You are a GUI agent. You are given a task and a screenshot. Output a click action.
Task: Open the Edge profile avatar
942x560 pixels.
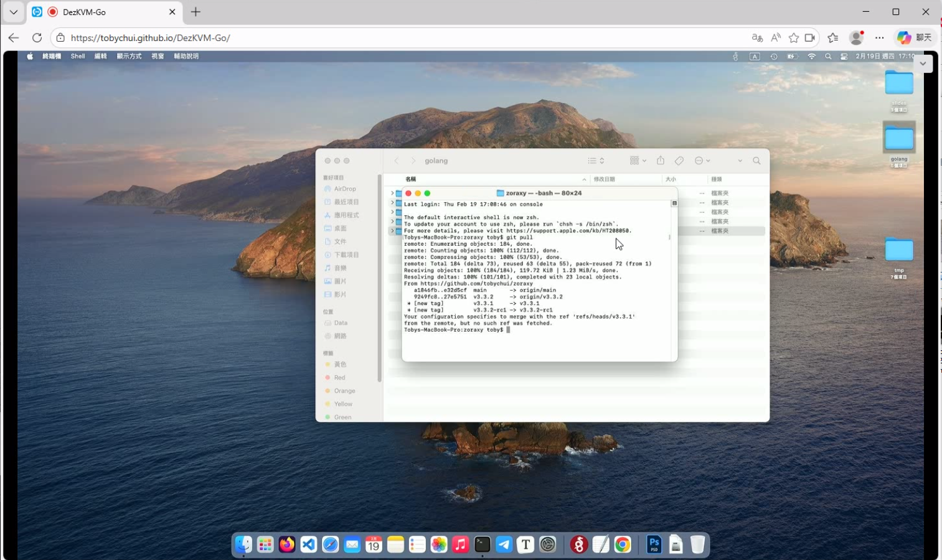tap(857, 38)
